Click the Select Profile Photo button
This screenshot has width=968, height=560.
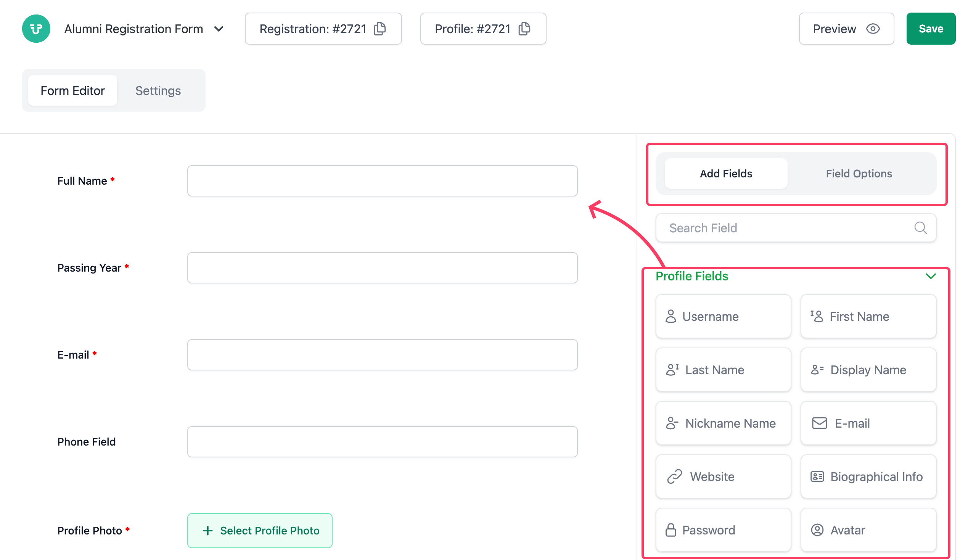(260, 530)
